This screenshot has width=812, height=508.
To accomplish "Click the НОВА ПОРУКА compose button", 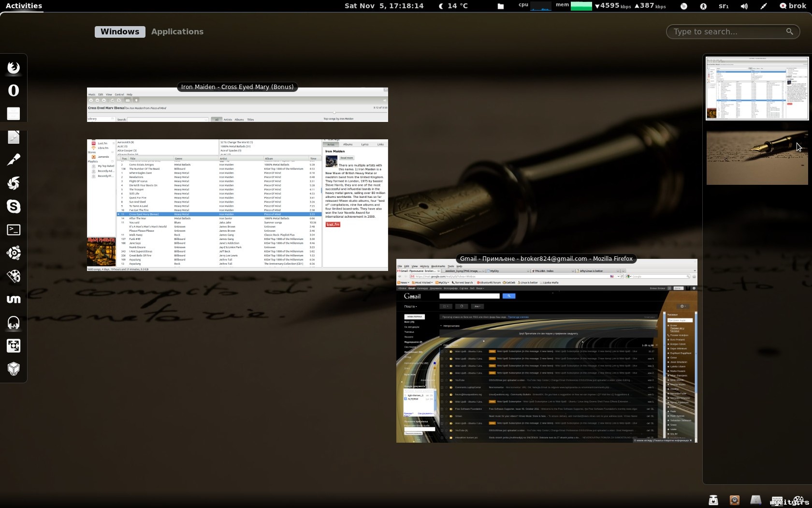I will point(414,317).
